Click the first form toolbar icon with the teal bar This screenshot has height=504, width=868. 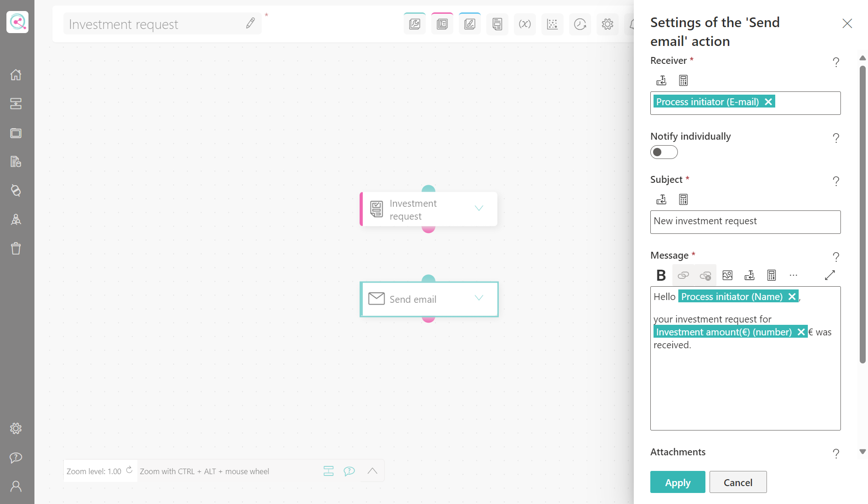415,24
